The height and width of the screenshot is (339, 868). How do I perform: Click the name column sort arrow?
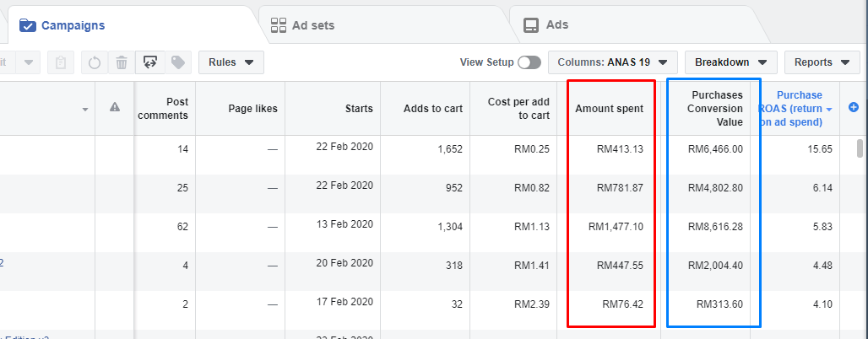pos(85,110)
